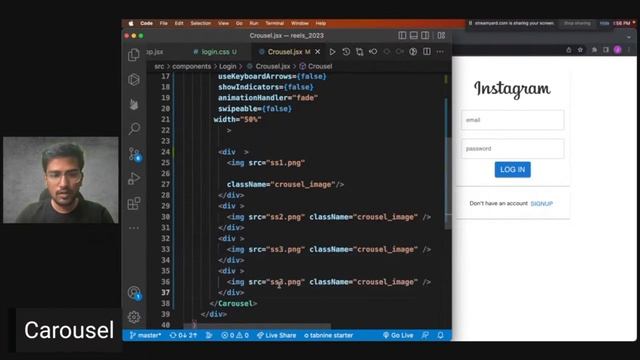The width and height of the screenshot is (640, 360).
Task: Click components in the breadcrumb
Action: (x=191, y=66)
